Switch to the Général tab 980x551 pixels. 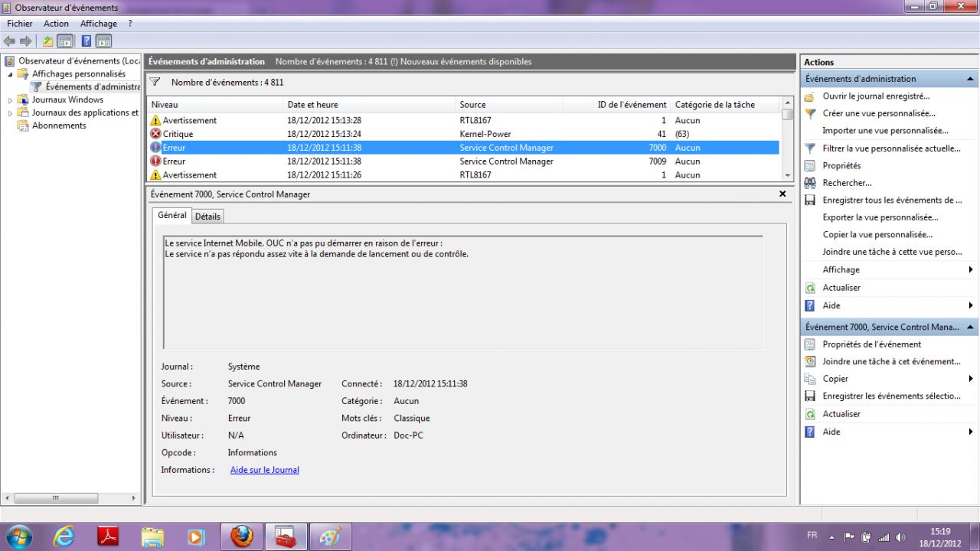171,216
